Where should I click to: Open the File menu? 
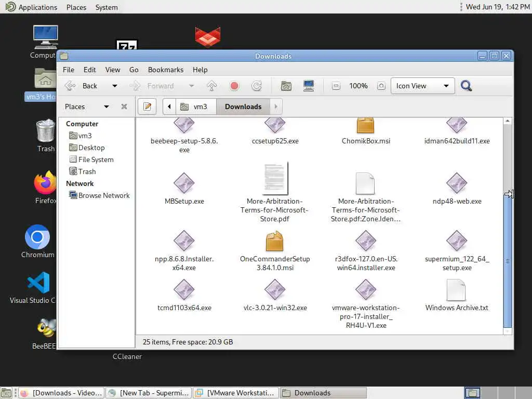pos(68,70)
